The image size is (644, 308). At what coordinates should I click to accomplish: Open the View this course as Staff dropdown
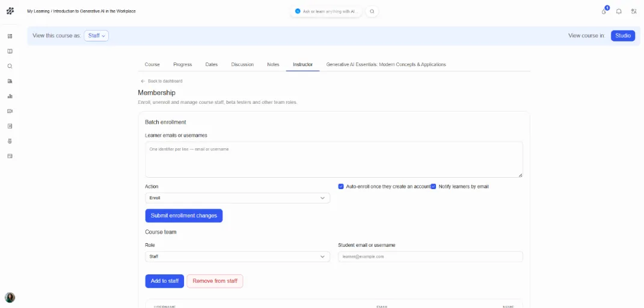click(97, 35)
